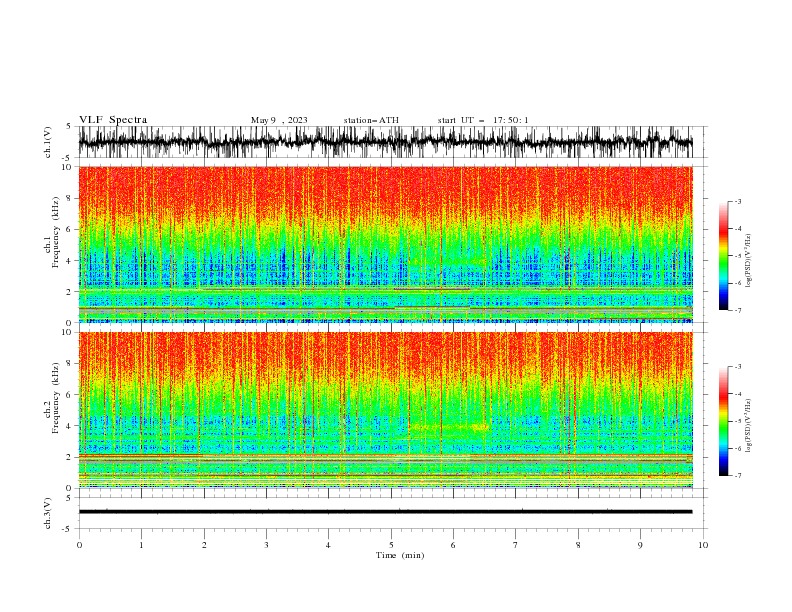792x612 pixels.
Task: Click the ch.1 frequency spectrogram panel
Action: coord(385,244)
